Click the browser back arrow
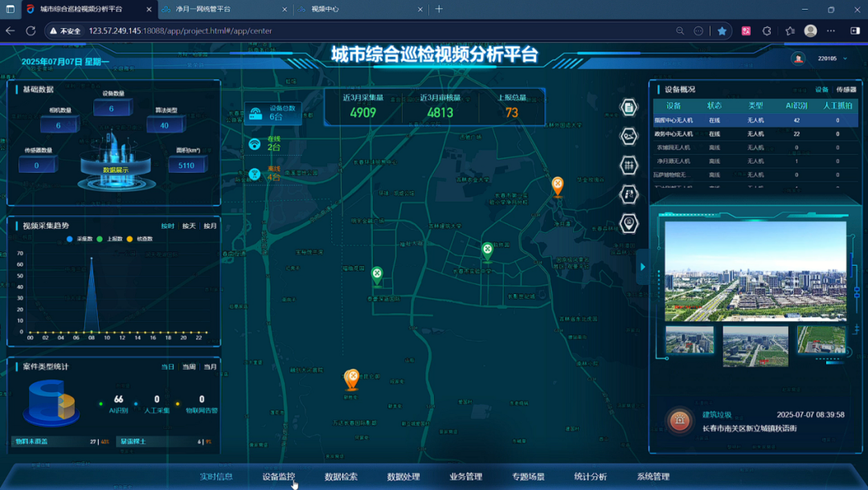 [10, 31]
